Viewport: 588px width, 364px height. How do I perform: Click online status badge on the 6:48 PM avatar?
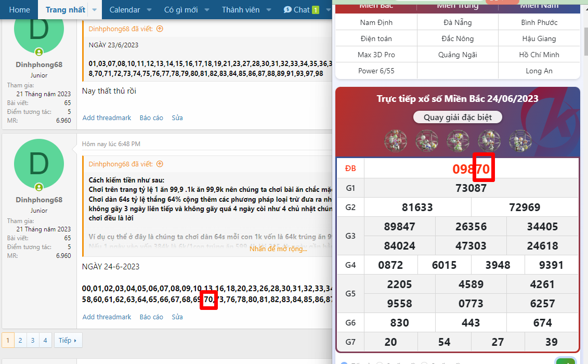[39, 187]
